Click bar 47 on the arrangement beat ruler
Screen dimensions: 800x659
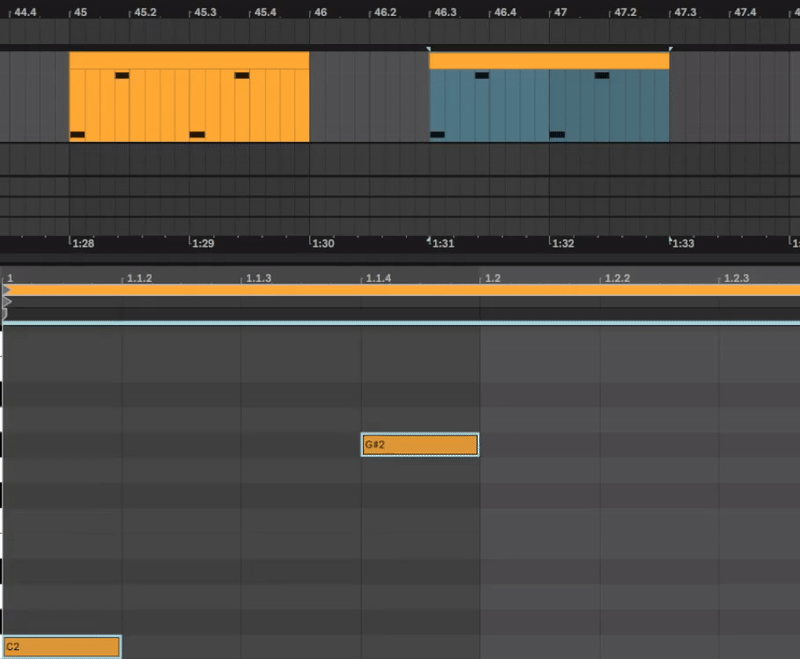click(560, 12)
